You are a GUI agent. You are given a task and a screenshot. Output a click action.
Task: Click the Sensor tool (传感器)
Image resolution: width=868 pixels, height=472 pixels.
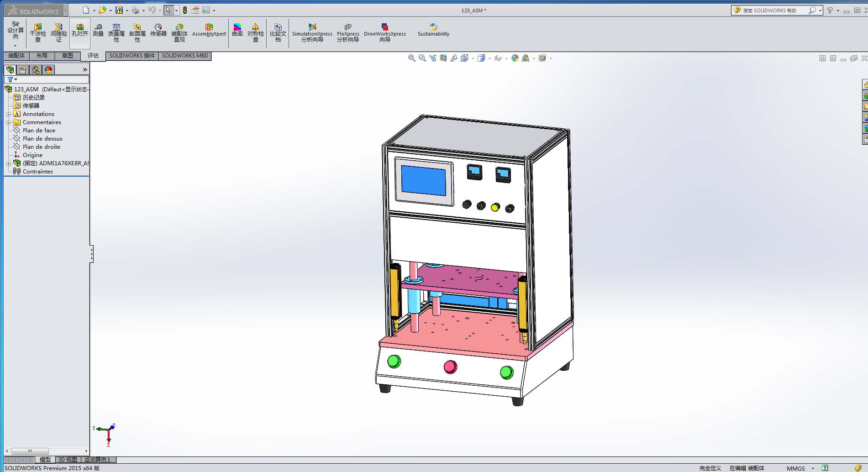pyautogui.click(x=158, y=31)
